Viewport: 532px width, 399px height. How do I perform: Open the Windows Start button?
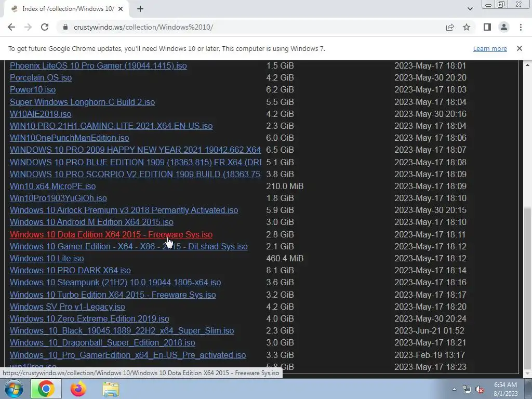[14, 389]
